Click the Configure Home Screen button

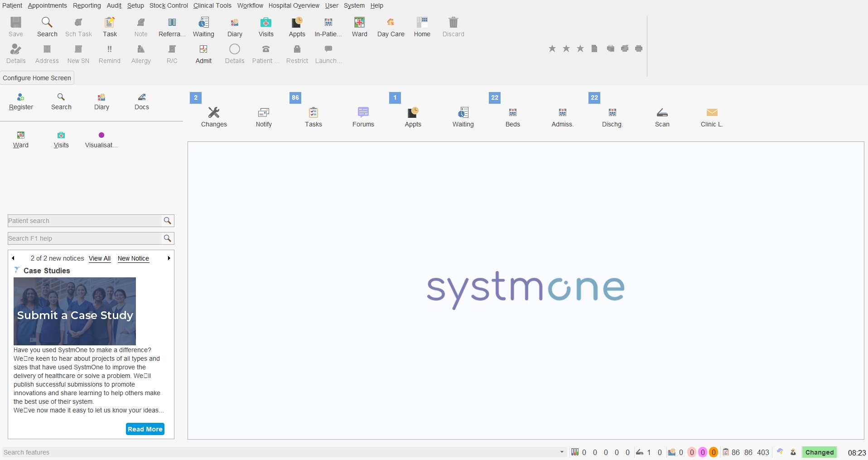pyautogui.click(x=37, y=78)
